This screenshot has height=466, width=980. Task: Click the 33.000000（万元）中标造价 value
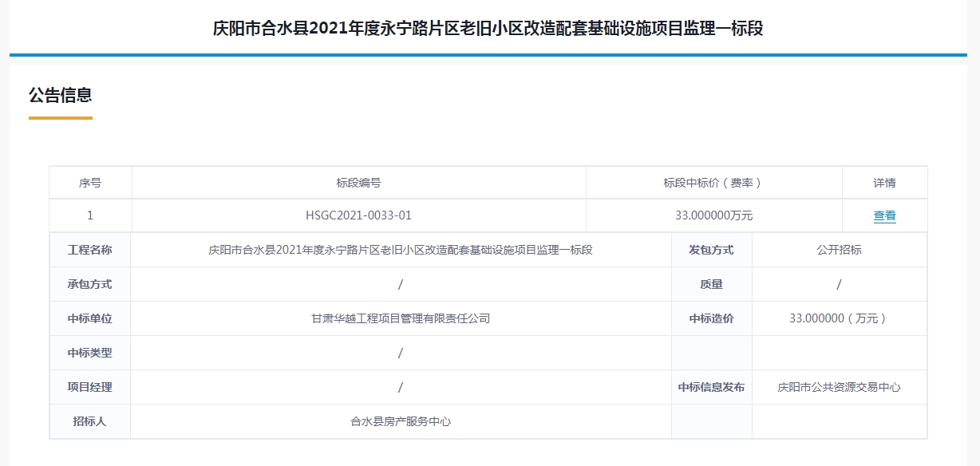click(x=839, y=318)
